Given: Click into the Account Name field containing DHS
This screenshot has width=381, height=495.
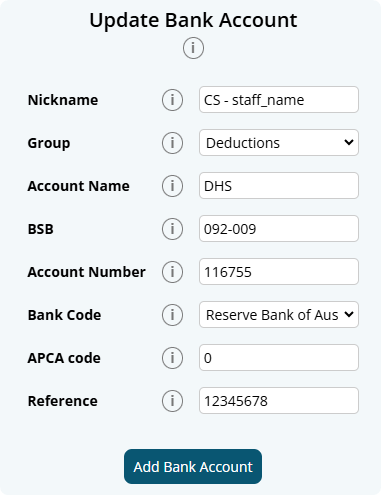Looking at the screenshot, I should point(279,186).
